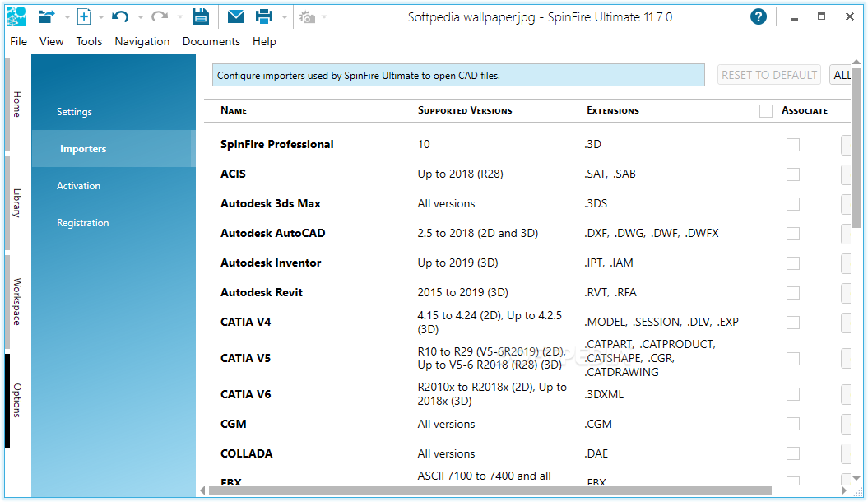
Task: Open the Tools menu
Action: pos(89,41)
